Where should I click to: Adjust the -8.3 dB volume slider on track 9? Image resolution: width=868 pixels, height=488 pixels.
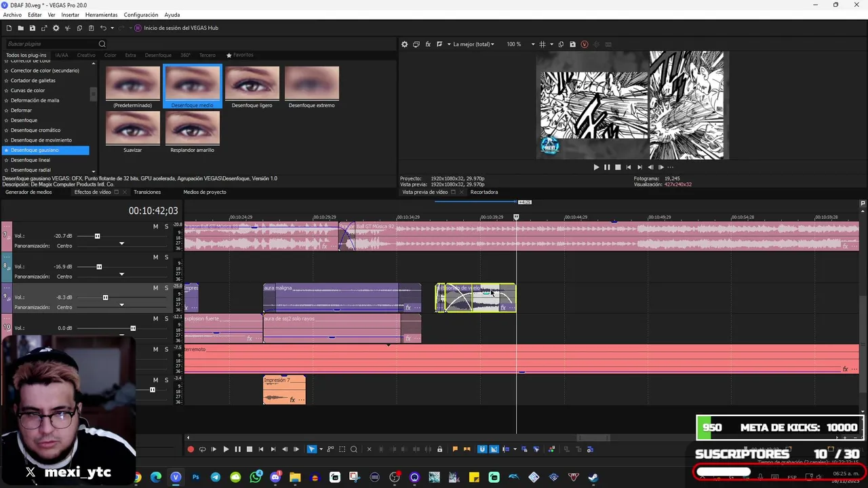click(x=105, y=298)
